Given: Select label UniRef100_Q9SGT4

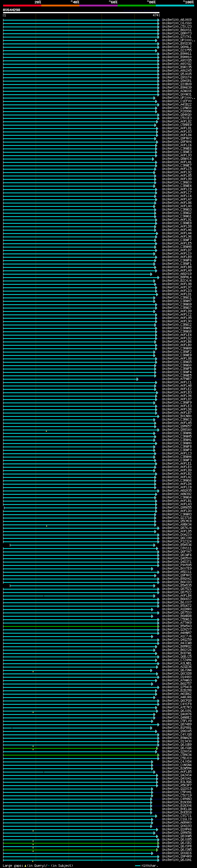Looking at the screenshot, I should [177, 78].
